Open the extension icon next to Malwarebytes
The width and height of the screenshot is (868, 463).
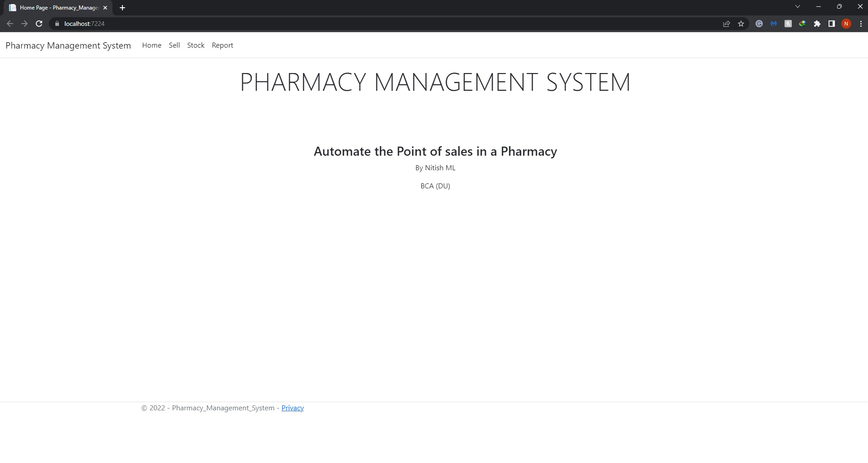(x=788, y=24)
